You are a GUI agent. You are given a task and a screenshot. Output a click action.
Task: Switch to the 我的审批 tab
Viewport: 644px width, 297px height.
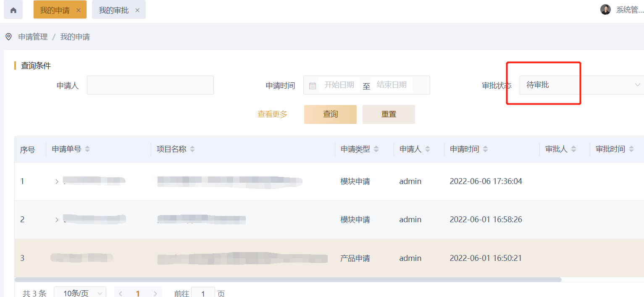(113, 11)
